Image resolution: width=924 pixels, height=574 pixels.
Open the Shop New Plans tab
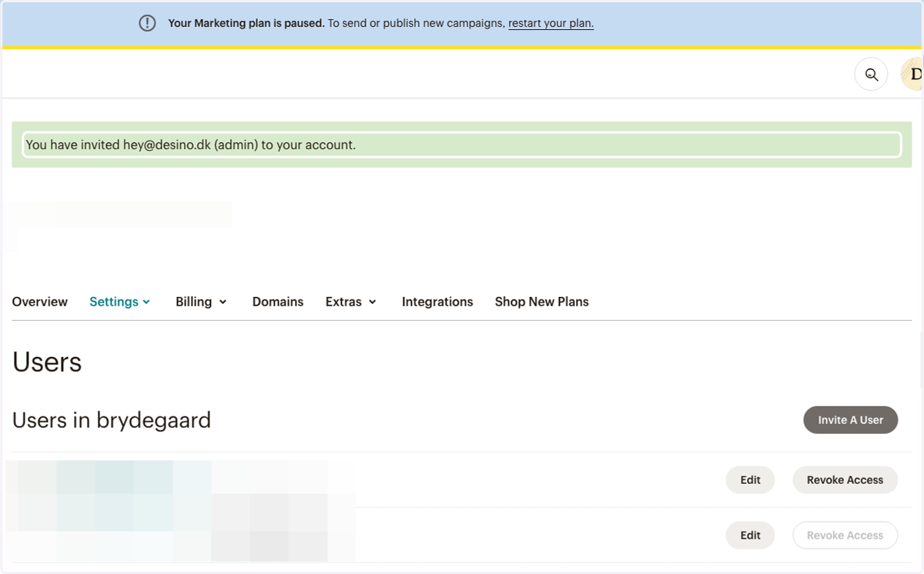(542, 302)
